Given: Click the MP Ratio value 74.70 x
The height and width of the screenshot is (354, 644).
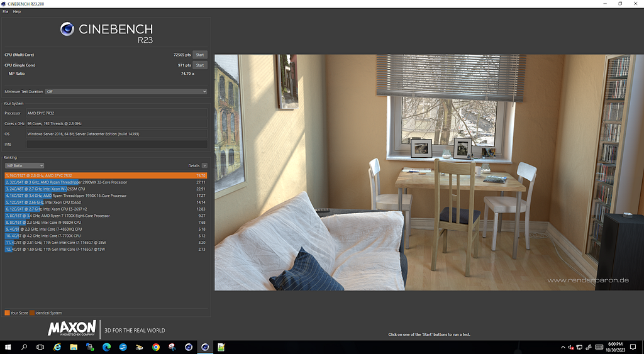Looking at the screenshot, I should [187, 74].
